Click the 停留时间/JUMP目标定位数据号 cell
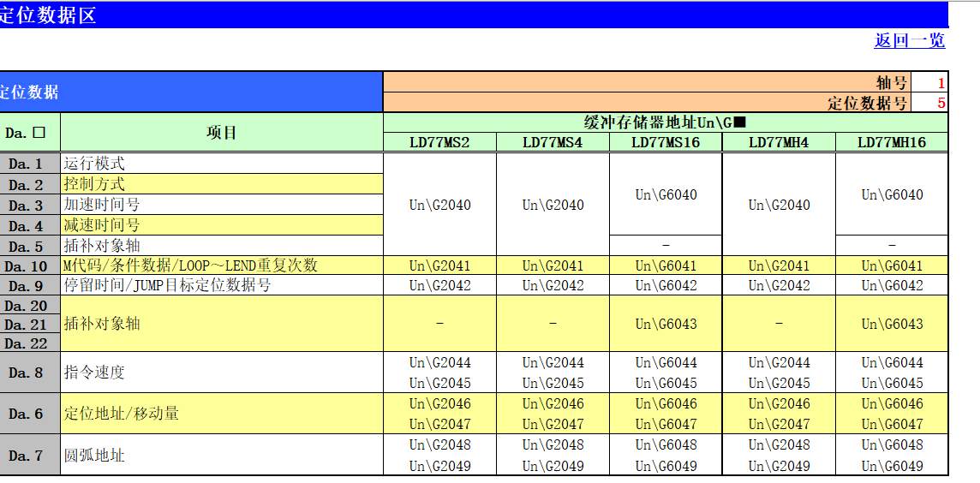This screenshot has width=980, height=483. [221, 285]
